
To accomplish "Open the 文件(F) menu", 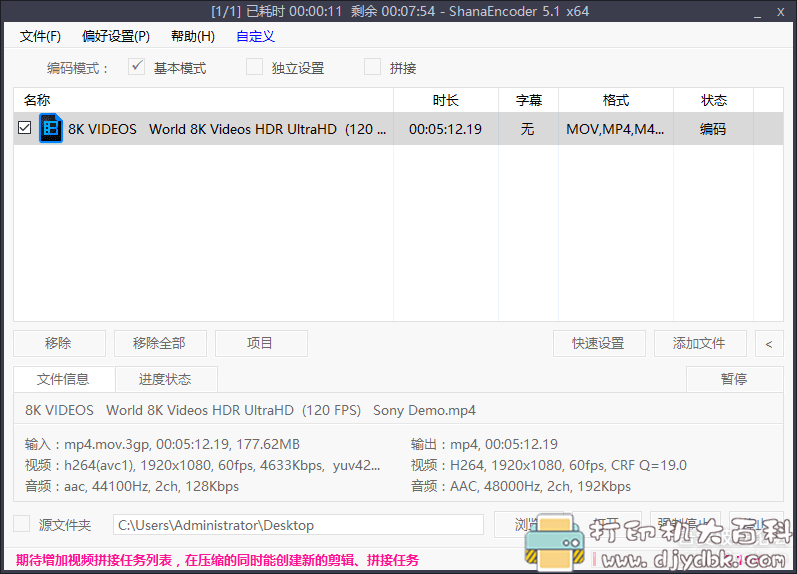I will pyautogui.click(x=40, y=36).
